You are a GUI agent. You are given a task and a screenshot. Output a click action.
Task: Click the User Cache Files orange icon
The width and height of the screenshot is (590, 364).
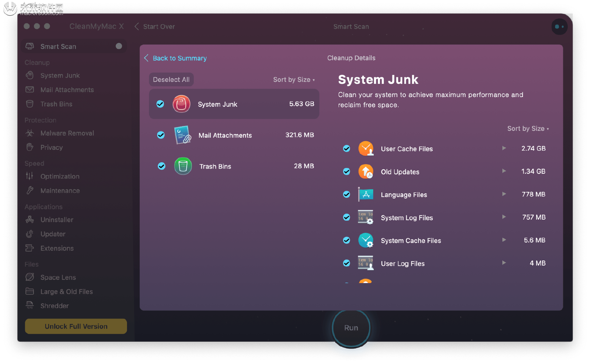pos(366,148)
